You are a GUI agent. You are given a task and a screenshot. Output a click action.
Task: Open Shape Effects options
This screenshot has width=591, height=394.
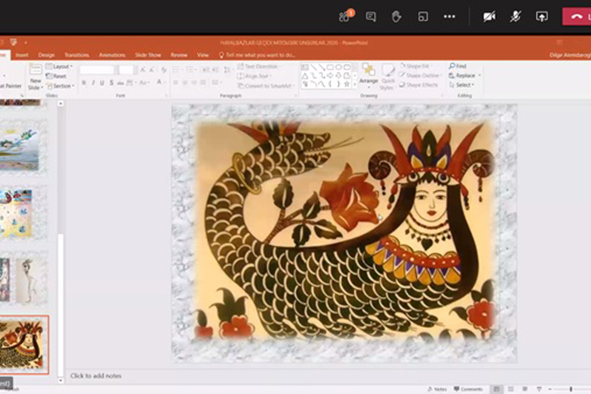[x=419, y=85]
